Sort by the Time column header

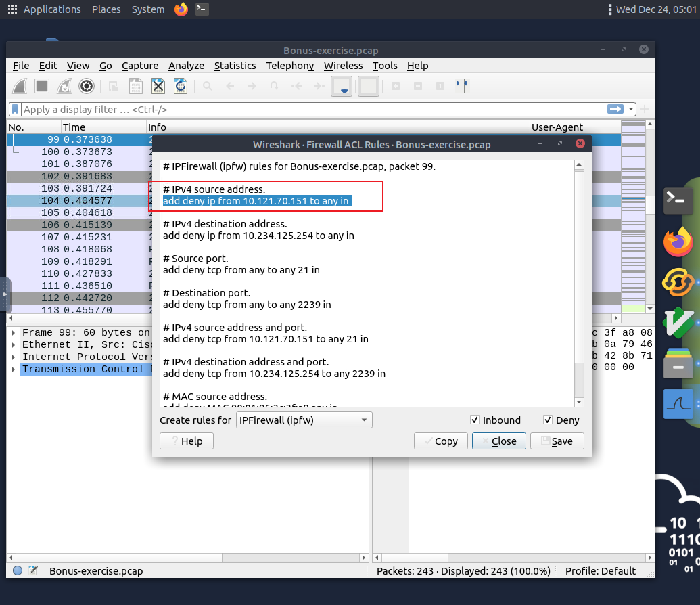tap(103, 127)
